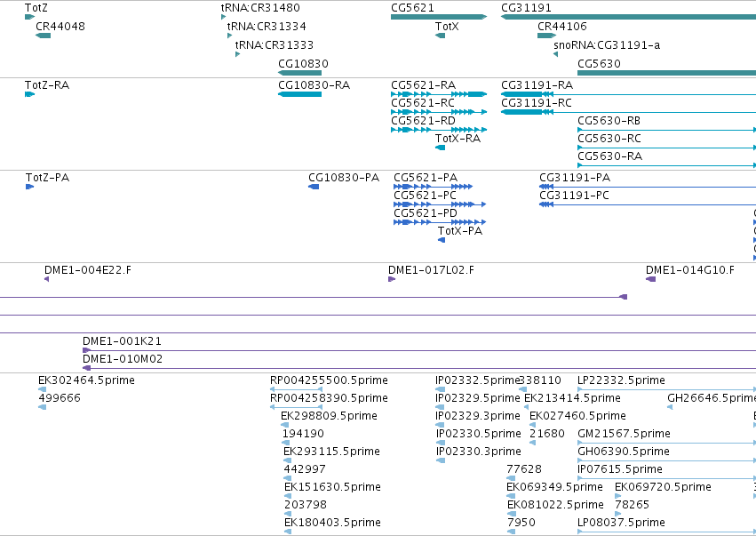Viewport: 756px width, 536px height.
Task: Click the IP02330.3prime EST label
Action: point(479,452)
